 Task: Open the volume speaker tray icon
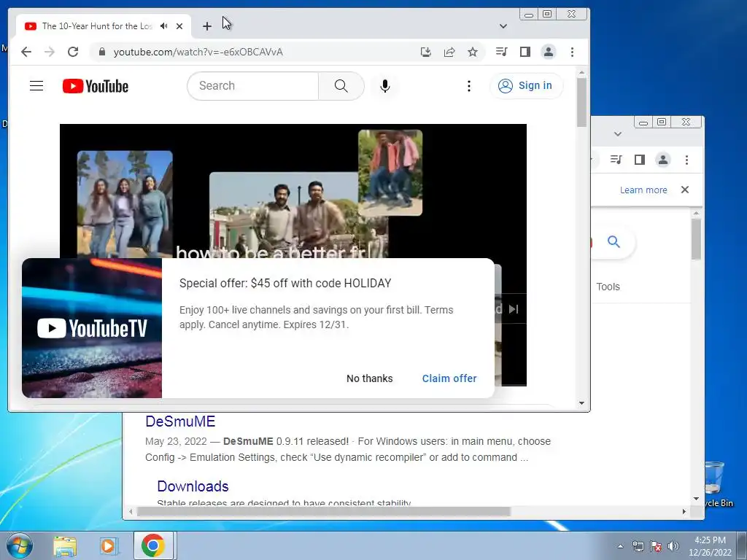[673, 546]
